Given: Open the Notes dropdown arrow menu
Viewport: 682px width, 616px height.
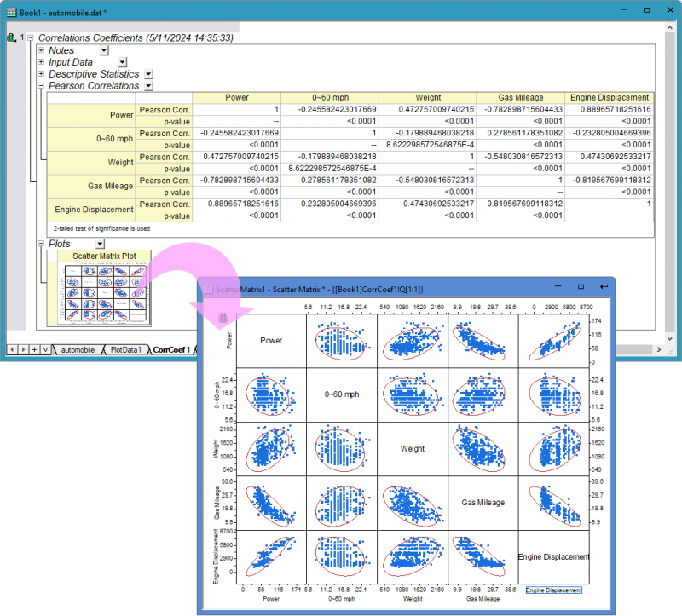Looking at the screenshot, I should click(104, 50).
